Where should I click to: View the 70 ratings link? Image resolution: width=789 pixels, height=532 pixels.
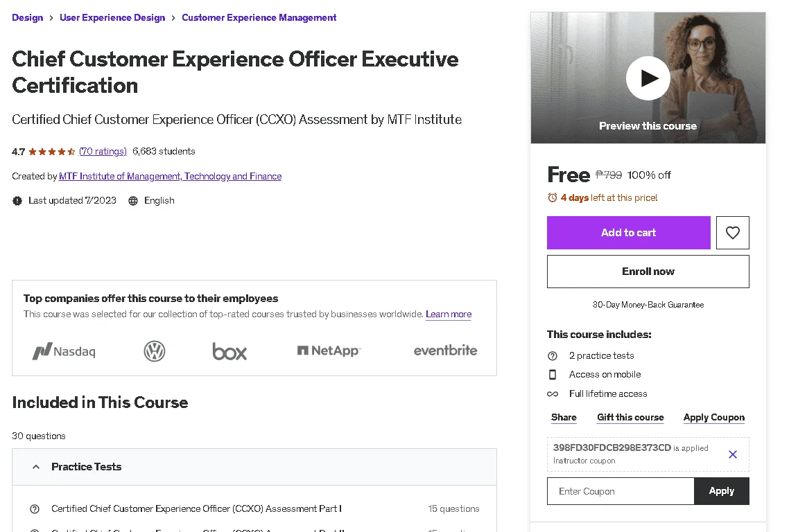pyautogui.click(x=103, y=151)
